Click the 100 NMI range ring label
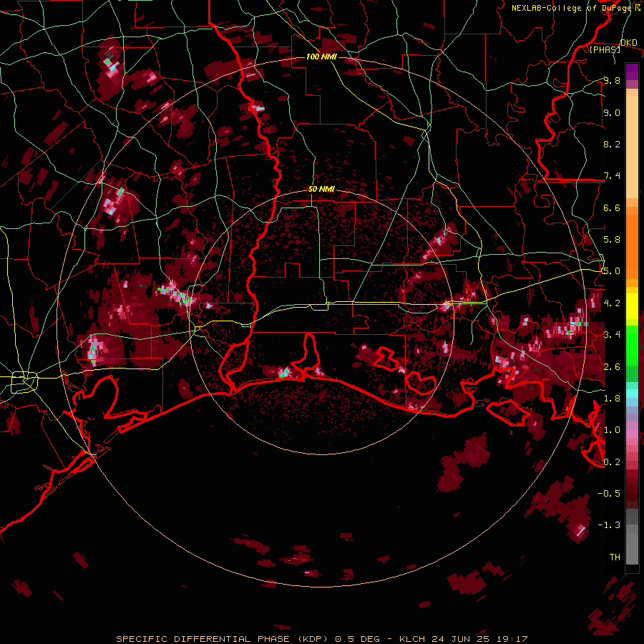Image resolution: width=644 pixels, height=644 pixels. click(321, 57)
